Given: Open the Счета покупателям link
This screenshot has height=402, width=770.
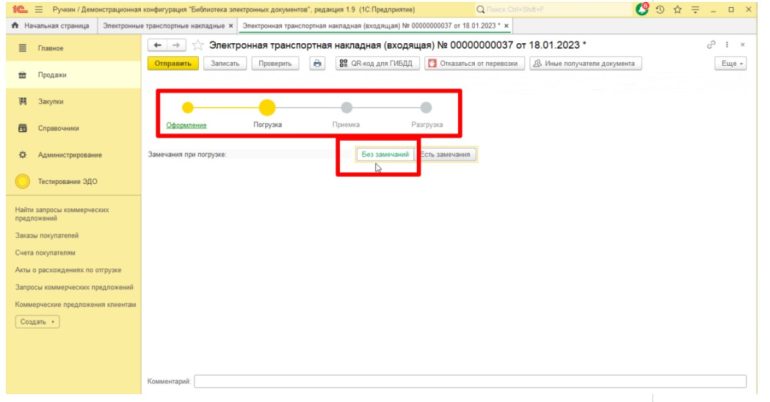Looking at the screenshot, I should 45,253.
